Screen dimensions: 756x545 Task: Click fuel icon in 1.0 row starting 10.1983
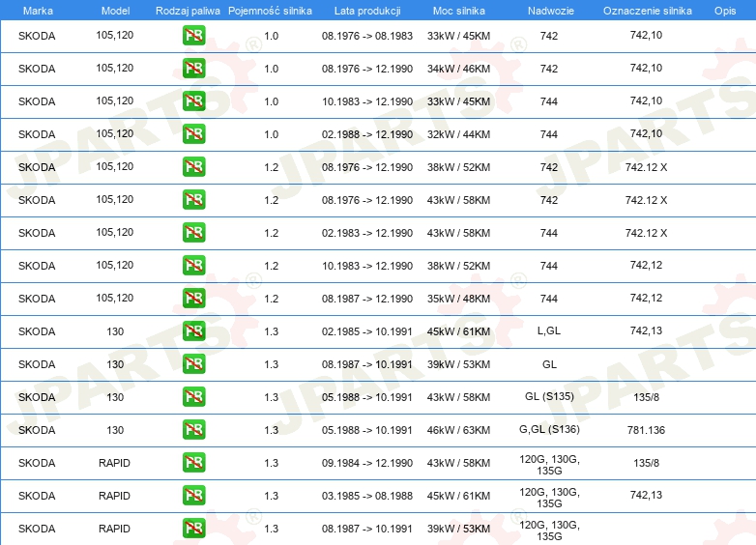pyautogui.click(x=193, y=101)
